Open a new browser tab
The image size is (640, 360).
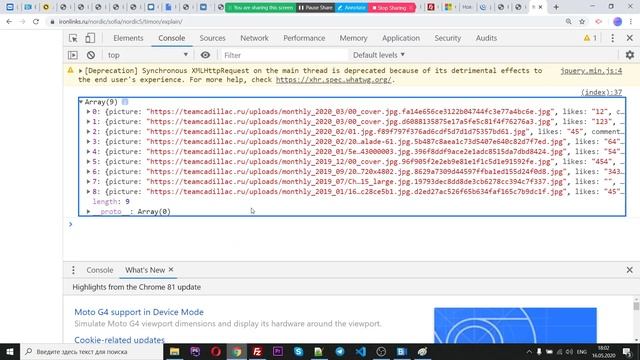pyautogui.click(x=556, y=7)
